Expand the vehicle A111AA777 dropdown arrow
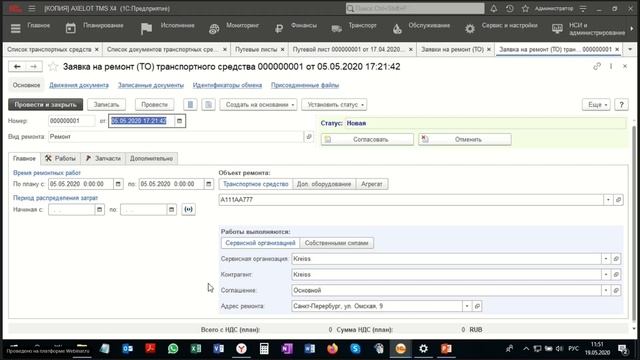This screenshot has width=640, height=360. coord(608,200)
